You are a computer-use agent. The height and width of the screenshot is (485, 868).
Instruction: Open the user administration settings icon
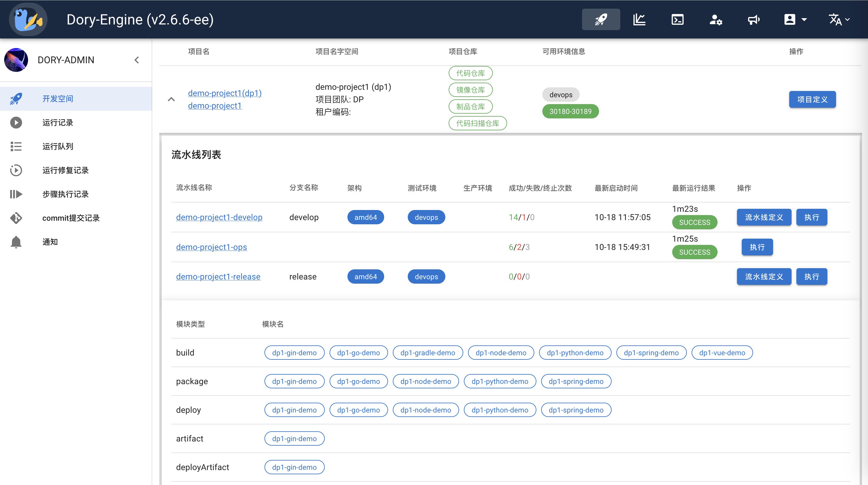coord(716,19)
